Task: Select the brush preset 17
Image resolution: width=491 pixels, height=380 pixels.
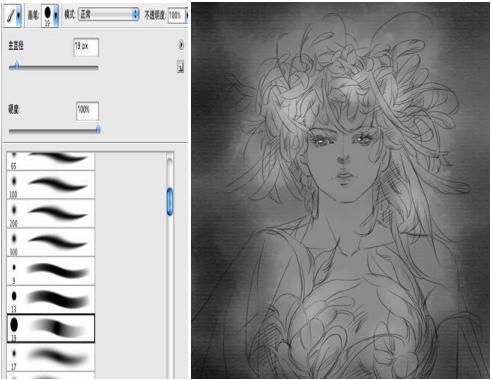Action: point(51,357)
